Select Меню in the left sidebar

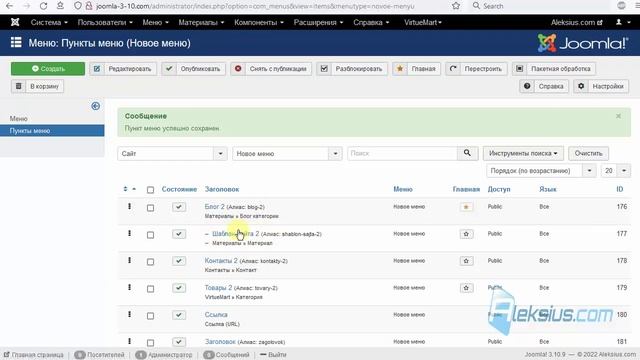pos(19,118)
